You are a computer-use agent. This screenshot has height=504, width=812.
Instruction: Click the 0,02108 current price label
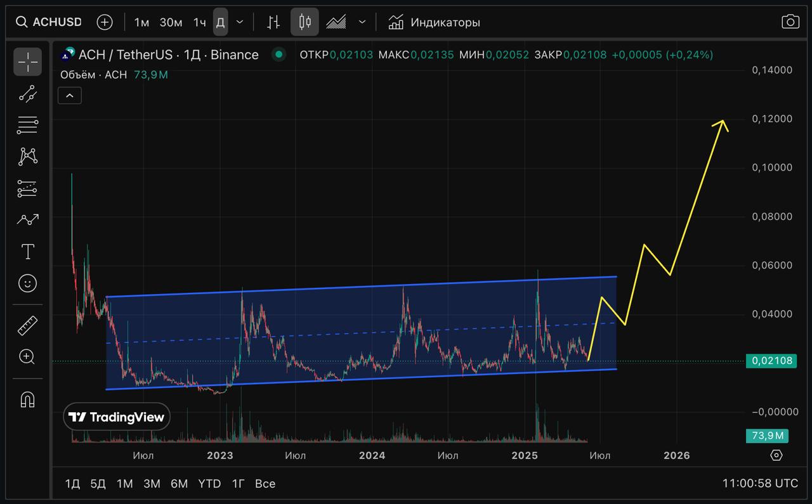point(771,361)
